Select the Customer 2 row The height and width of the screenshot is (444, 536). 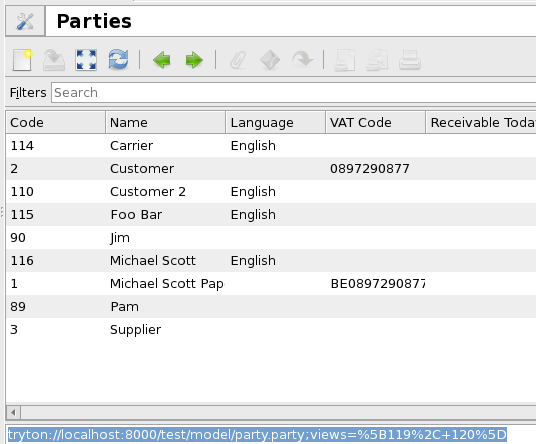[x=271, y=192]
